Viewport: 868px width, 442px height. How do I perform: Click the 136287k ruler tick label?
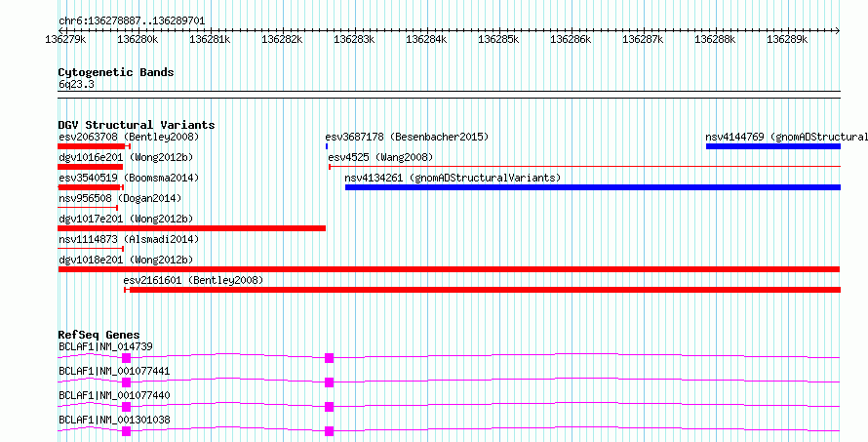(643, 39)
